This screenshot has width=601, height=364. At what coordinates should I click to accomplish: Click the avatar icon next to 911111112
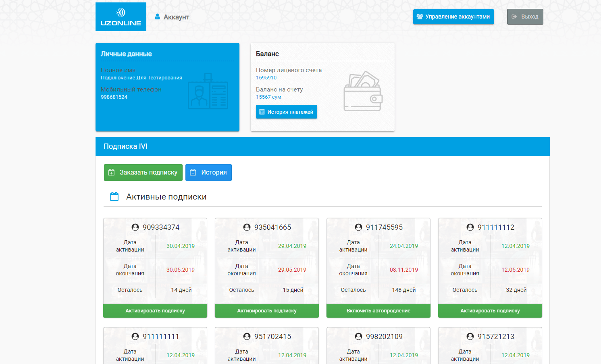[470, 227]
